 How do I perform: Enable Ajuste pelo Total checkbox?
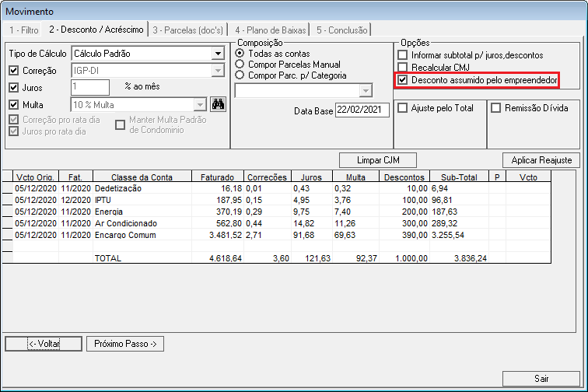pyautogui.click(x=402, y=108)
